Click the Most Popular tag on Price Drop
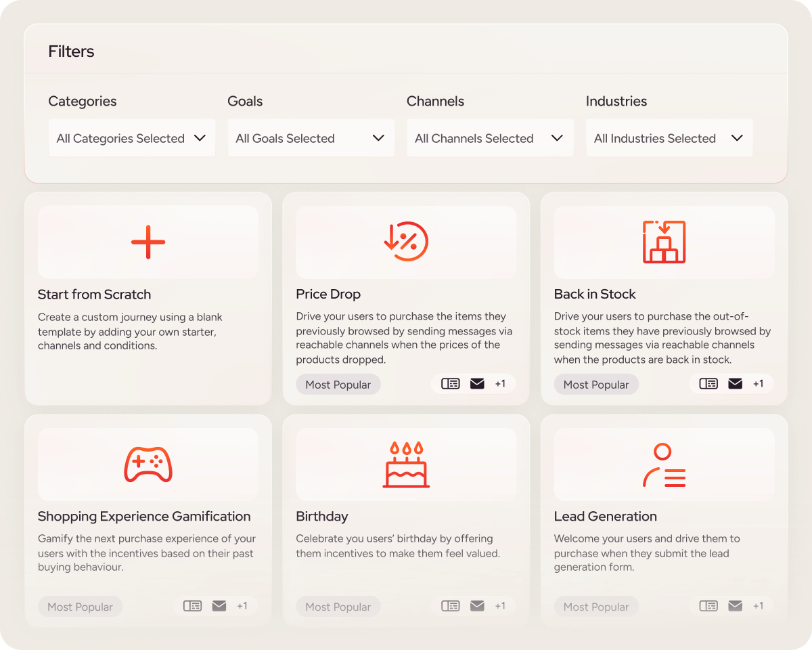The width and height of the screenshot is (812, 650). point(338,385)
